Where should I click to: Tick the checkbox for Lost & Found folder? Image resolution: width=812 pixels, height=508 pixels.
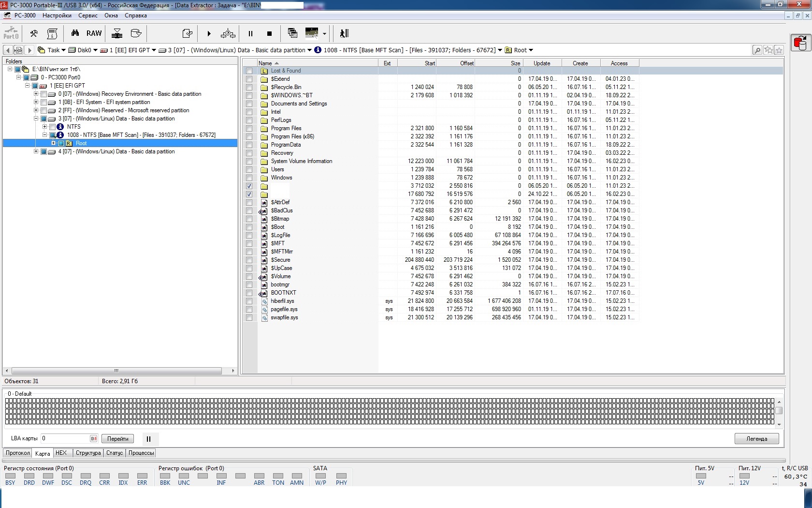pos(249,71)
